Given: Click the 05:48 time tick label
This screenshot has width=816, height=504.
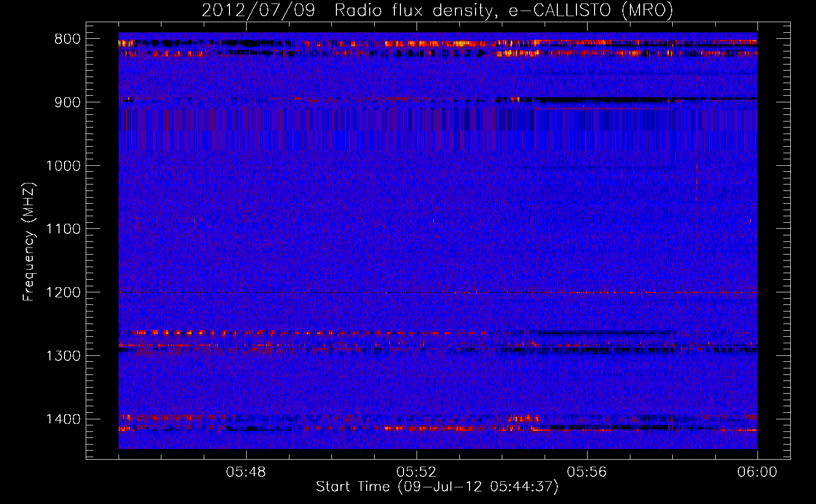Looking at the screenshot, I should 246,472.
